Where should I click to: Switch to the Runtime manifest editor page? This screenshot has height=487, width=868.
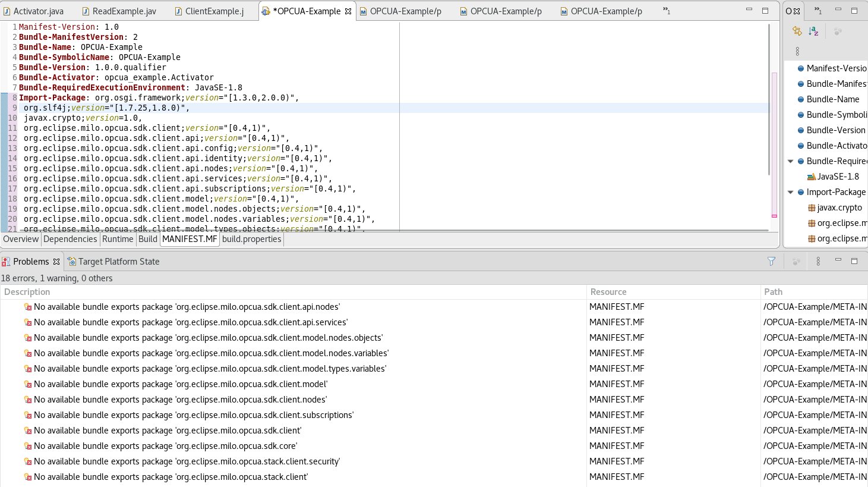coord(118,239)
